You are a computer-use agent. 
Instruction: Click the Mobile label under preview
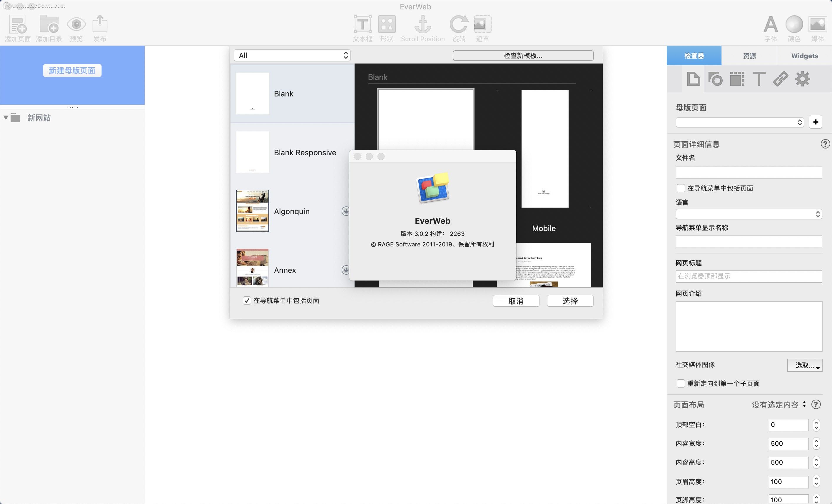(544, 228)
